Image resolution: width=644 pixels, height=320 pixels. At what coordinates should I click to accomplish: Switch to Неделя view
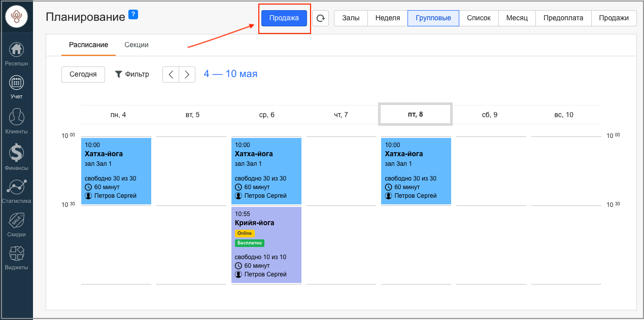388,18
